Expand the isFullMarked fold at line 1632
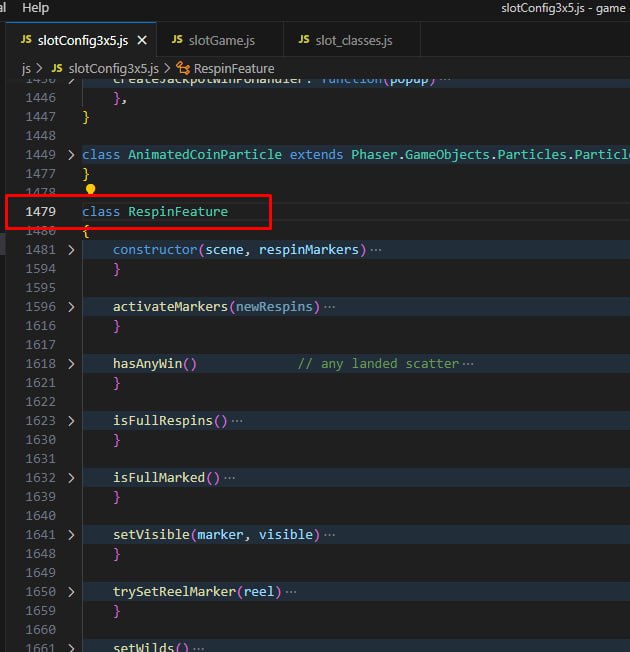The width and height of the screenshot is (630, 652). coord(72,478)
